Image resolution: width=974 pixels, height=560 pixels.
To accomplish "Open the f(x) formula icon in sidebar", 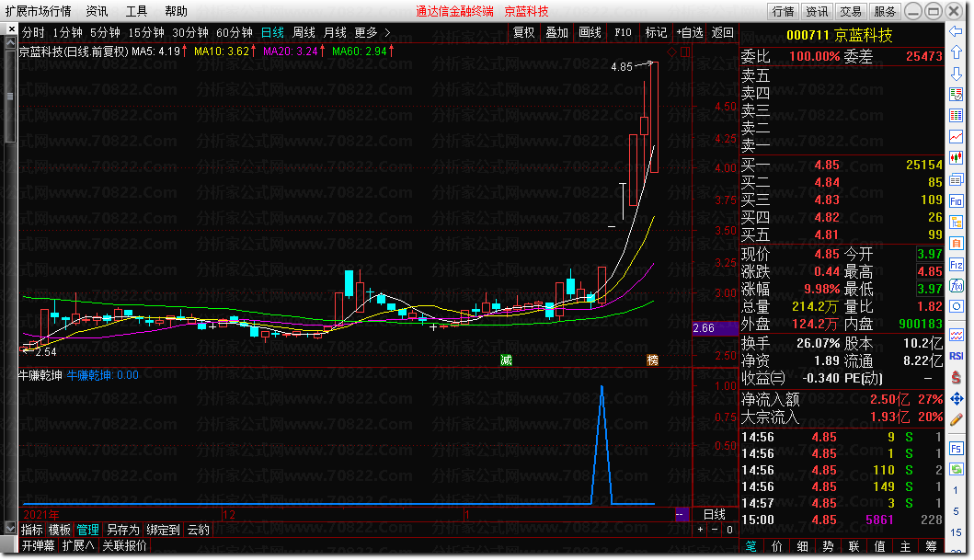I will pos(956,286).
